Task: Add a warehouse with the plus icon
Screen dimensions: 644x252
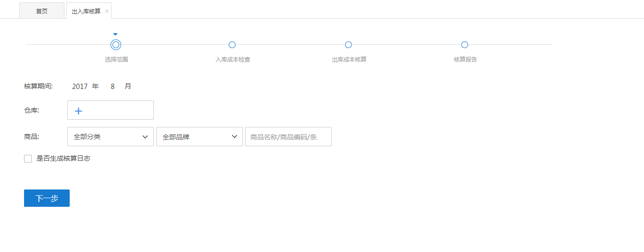Action: click(x=78, y=111)
